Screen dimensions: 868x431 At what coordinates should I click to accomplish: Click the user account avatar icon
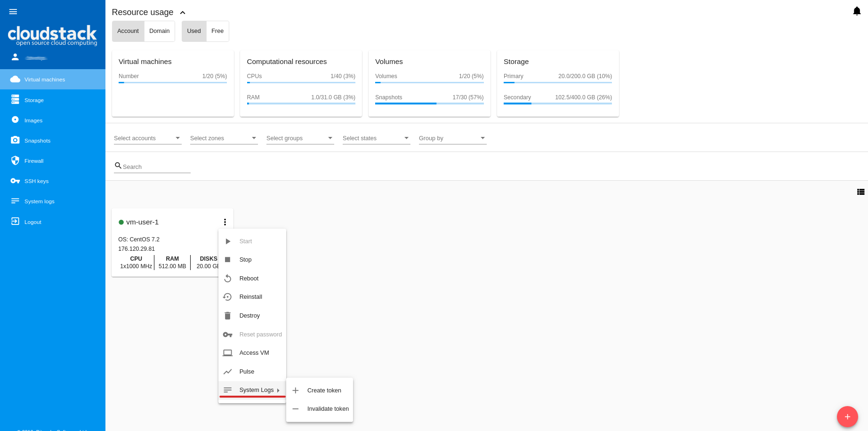(15, 57)
